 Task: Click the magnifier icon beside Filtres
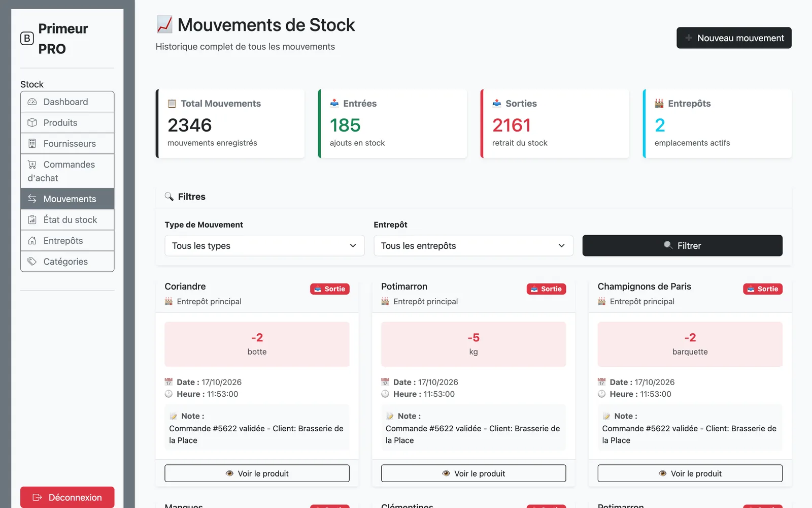[169, 197]
